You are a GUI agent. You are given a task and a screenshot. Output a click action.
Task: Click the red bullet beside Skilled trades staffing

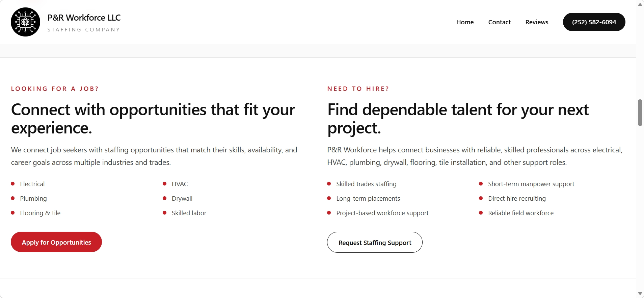[x=329, y=184]
